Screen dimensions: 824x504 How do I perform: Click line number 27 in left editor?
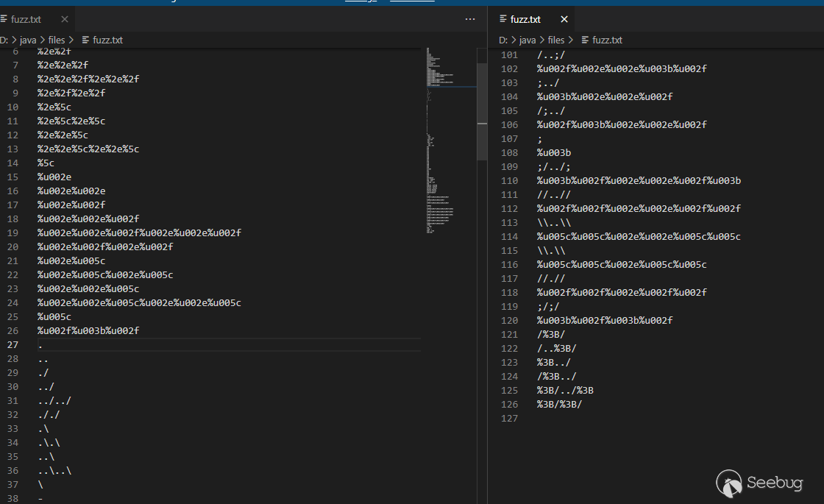(x=13, y=345)
